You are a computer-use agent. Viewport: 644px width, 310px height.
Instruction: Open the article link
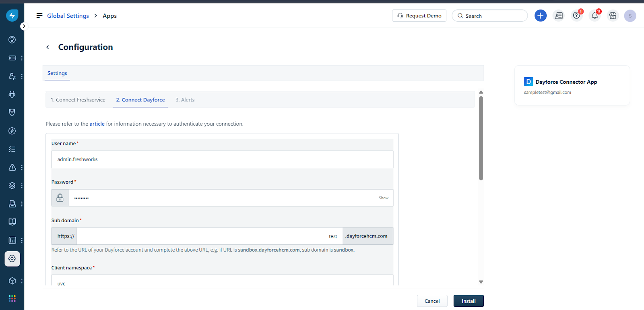tap(97, 124)
